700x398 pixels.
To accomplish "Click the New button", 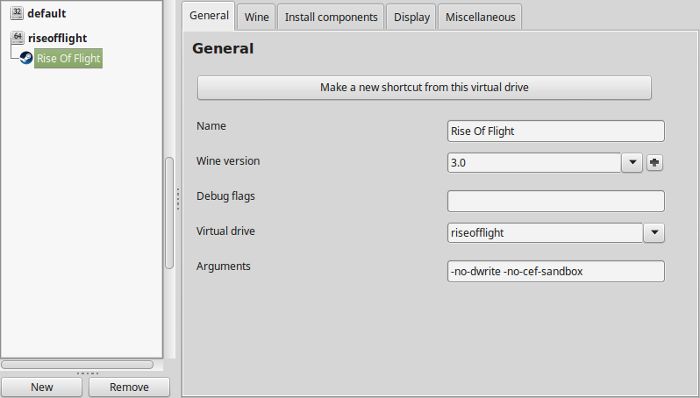I will (42, 387).
